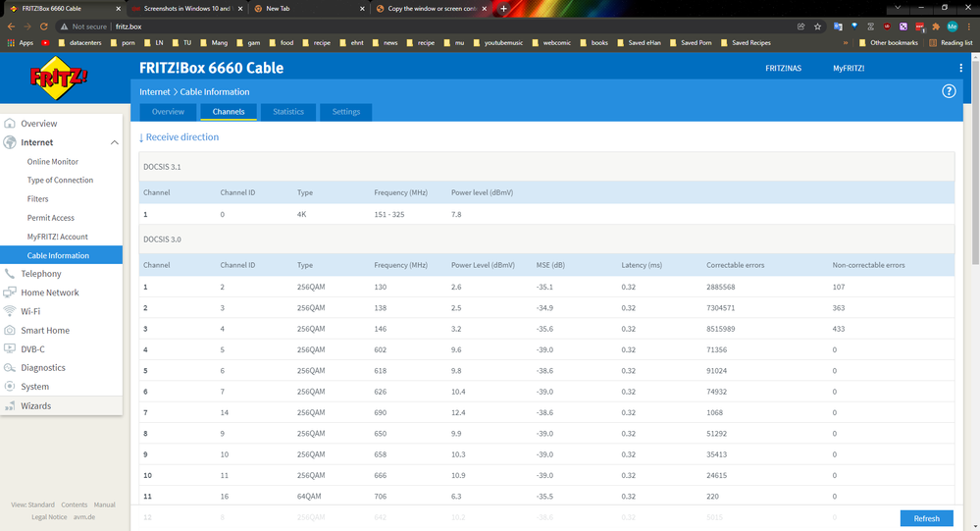
Task: Click the DVB-C monitor icon
Action: click(10, 348)
